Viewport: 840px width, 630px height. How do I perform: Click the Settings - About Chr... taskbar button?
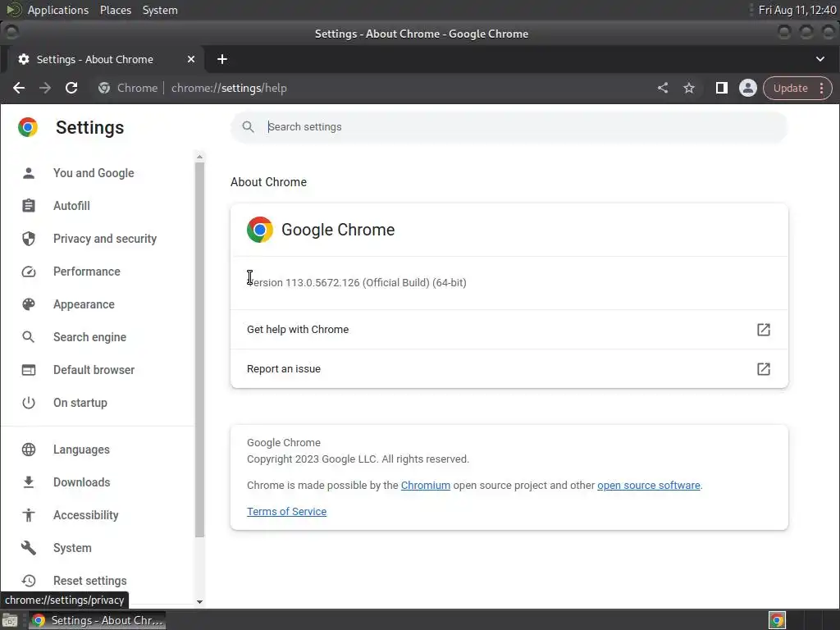97,620
